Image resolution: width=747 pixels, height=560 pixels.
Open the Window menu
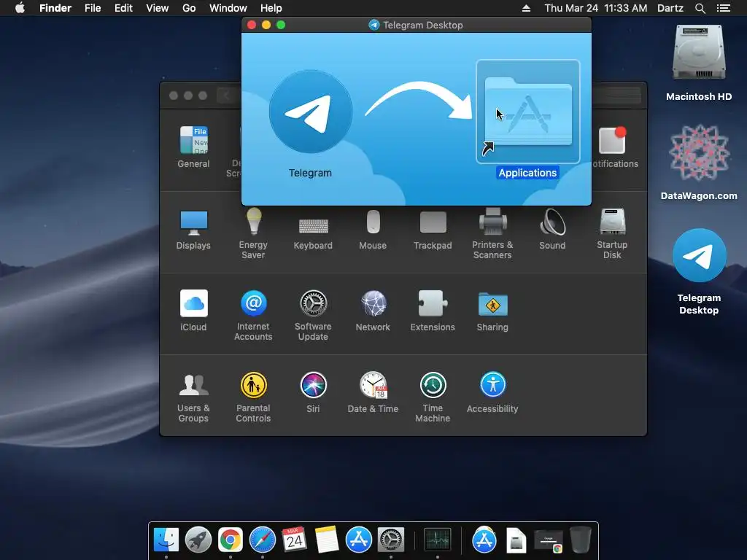tap(228, 8)
